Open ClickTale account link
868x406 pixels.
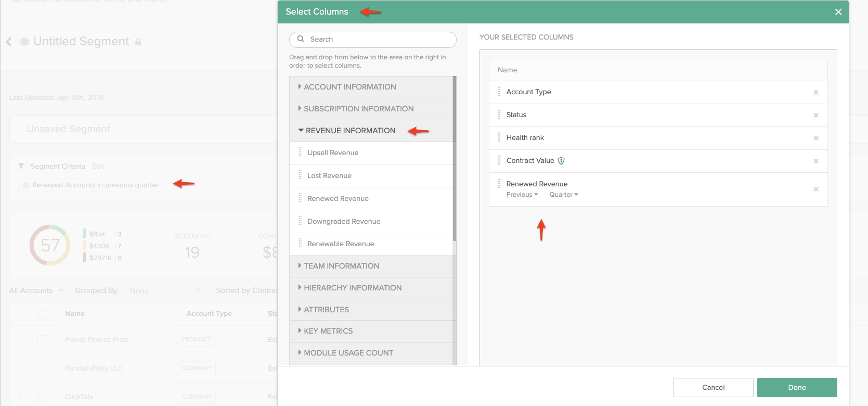(79, 397)
